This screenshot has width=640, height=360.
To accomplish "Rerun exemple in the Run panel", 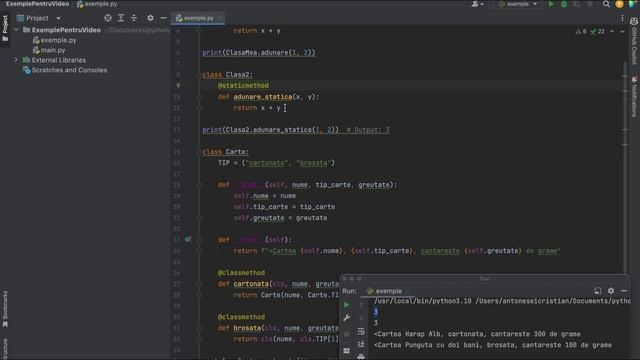I will tap(347, 304).
